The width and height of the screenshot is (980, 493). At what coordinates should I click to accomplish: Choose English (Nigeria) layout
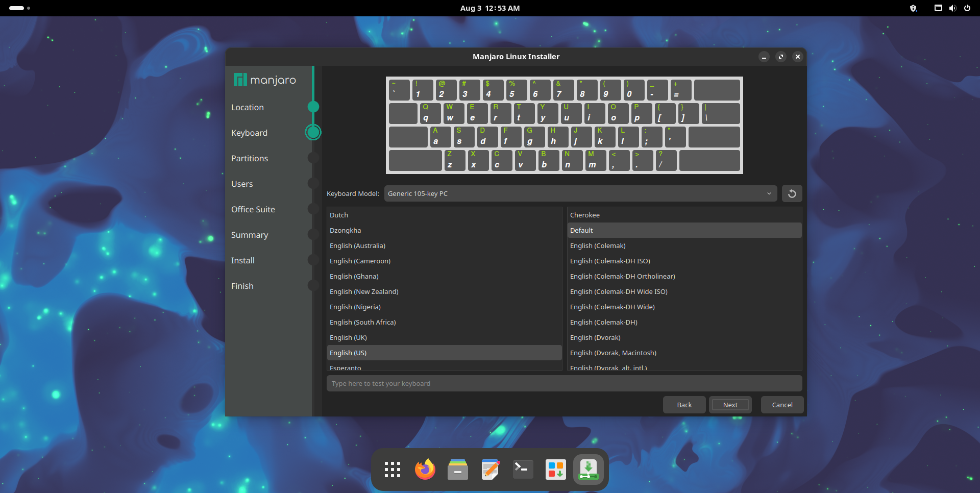pyautogui.click(x=444, y=307)
